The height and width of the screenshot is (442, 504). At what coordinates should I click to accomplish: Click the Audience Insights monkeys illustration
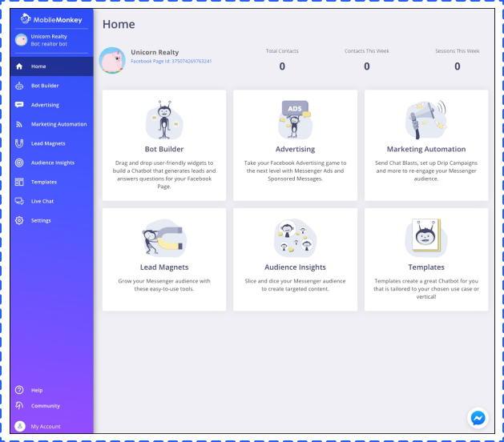pyautogui.click(x=295, y=238)
